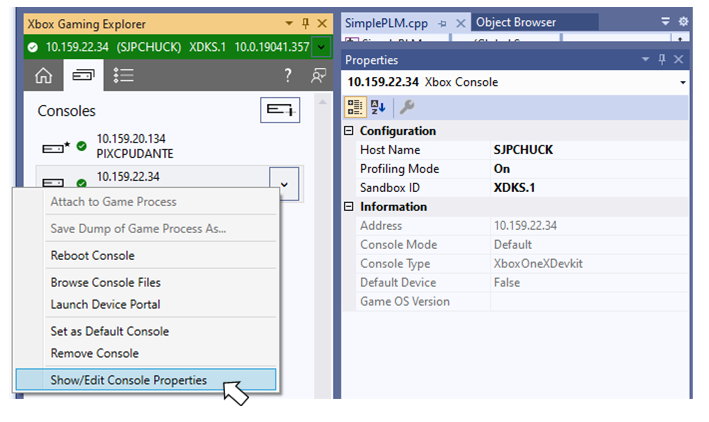Open the editor settings gear icon
Screen dimensions: 709x422
(x=683, y=21)
